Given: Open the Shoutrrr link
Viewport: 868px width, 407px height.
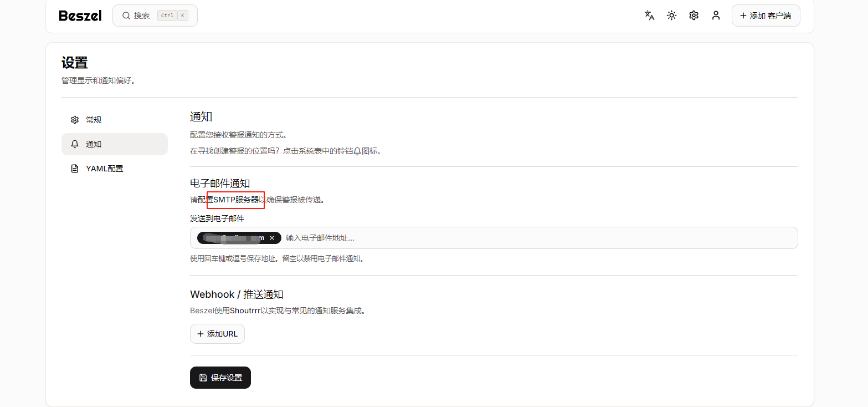Looking at the screenshot, I should click(245, 311).
